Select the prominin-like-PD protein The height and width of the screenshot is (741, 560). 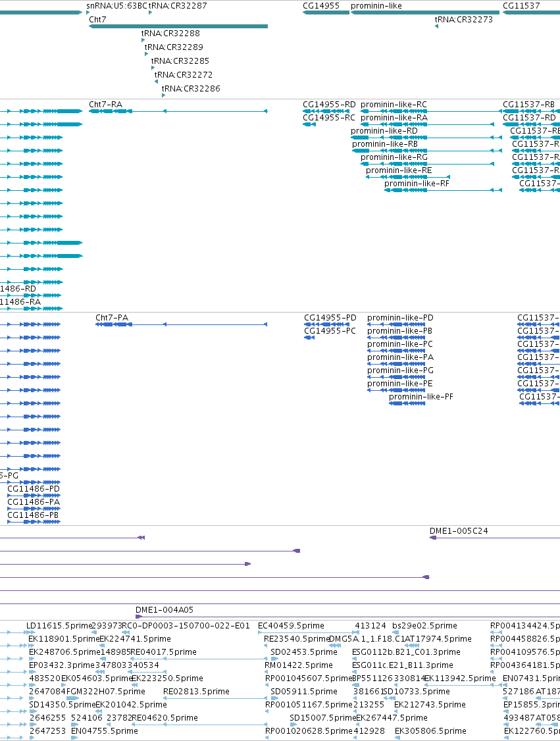[x=400, y=318]
